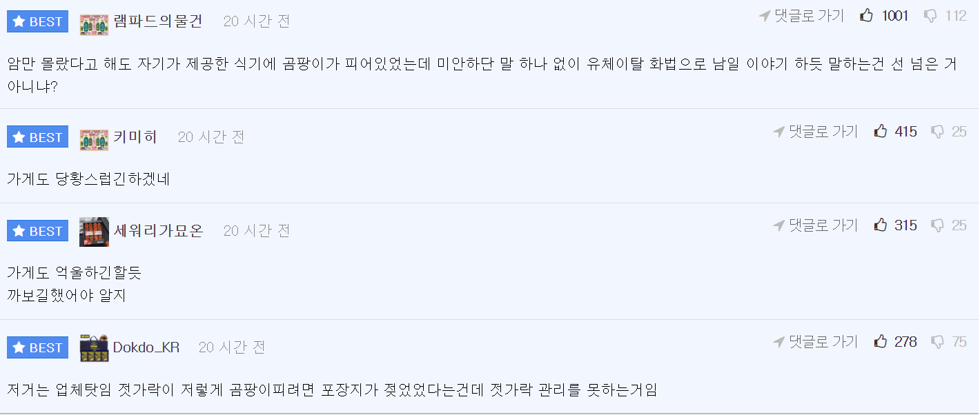Select the username Dokdo_KR

(146, 347)
